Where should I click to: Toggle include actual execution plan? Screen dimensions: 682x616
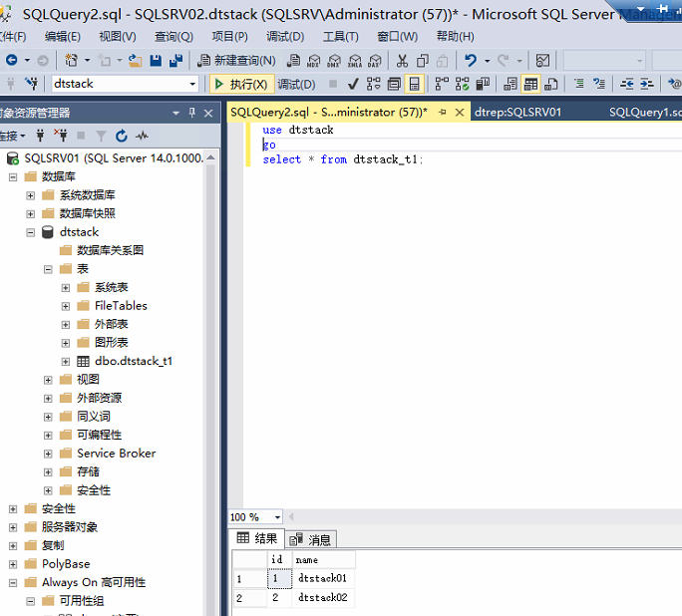[x=442, y=84]
